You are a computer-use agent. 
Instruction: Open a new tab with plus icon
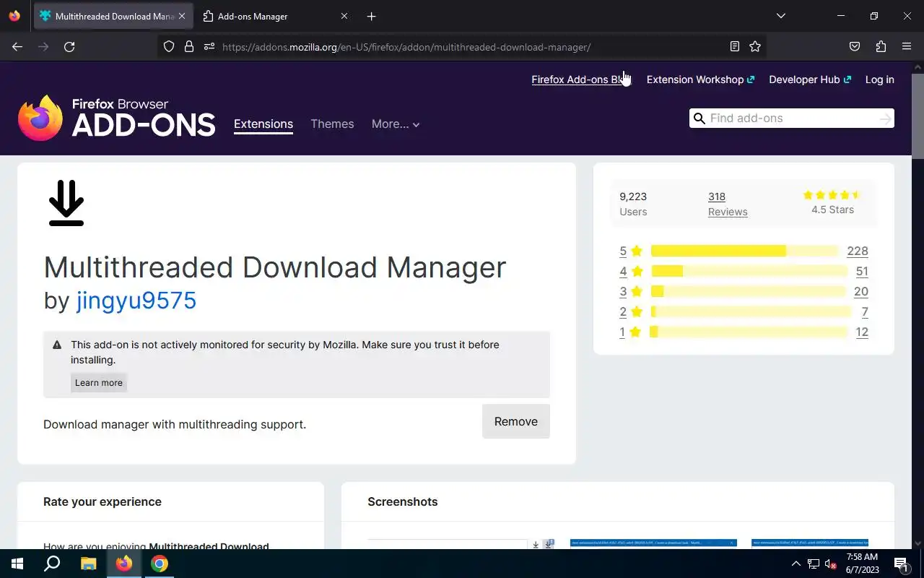(x=371, y=16)
